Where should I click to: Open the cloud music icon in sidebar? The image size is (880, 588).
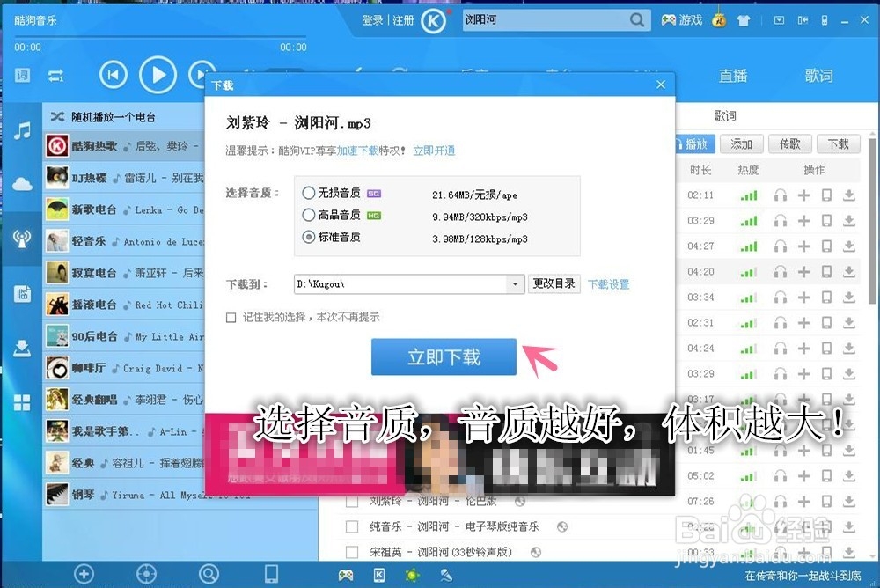pyautogui.click(x=19, y=185)
